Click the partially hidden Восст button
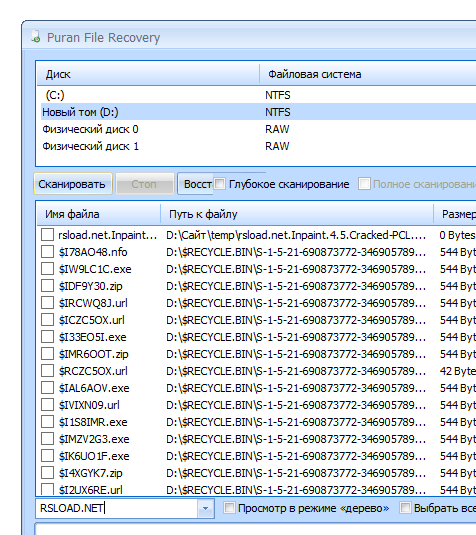 tap(196, 184)
